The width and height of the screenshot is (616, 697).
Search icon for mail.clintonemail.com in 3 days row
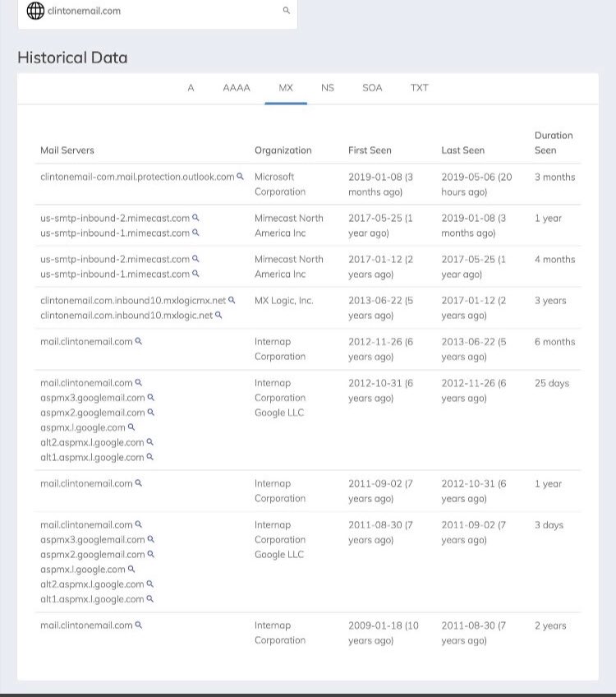[x=139, y=524]
